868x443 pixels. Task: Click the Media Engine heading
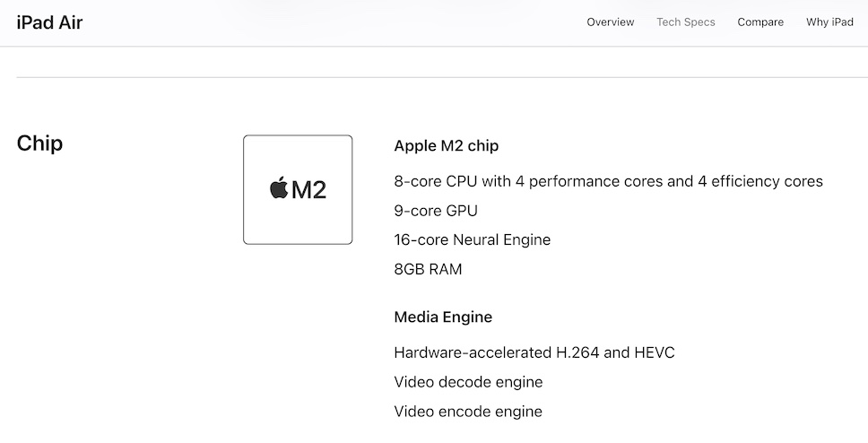point(443,317)
